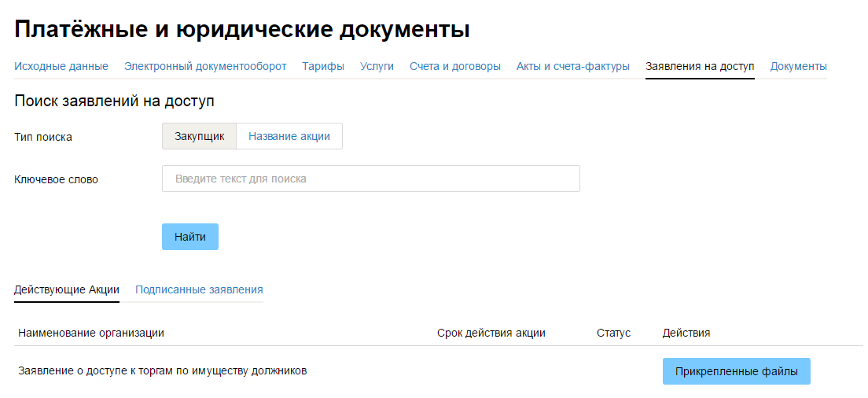The width and height of the screenshot is (868, 398).
Task: Focus the Ключевое слово search text field
Action: (x=370, y=179)
